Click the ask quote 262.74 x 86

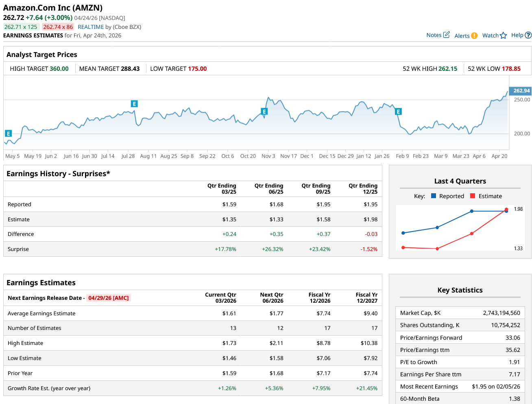click(x=58, y=27)
